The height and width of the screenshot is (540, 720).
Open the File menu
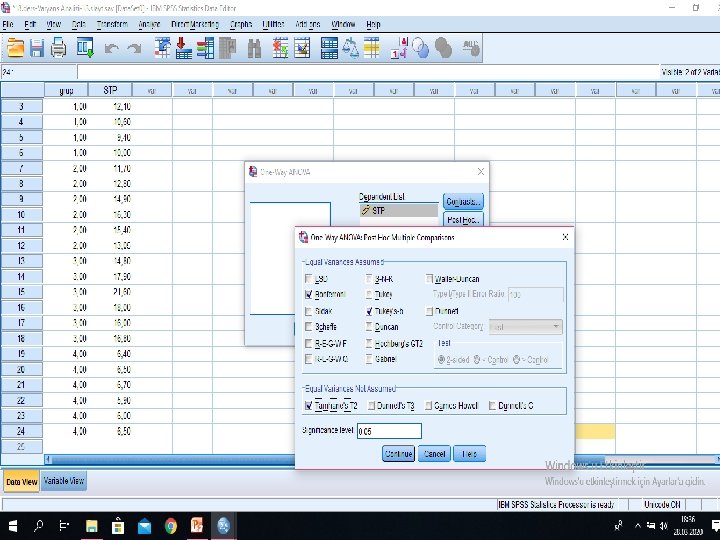(x=8, y=24)
